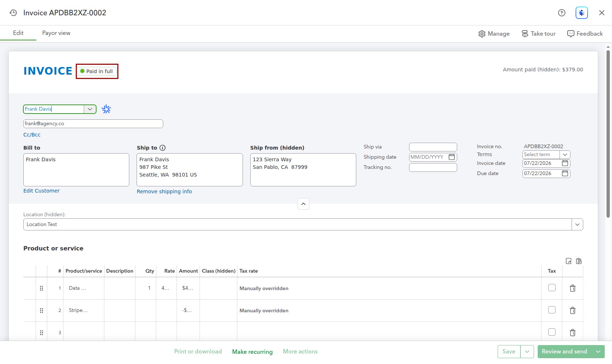Click the Paid in full status badge
The width and height of the screenshot is (612, 364).
coord(97,71)
